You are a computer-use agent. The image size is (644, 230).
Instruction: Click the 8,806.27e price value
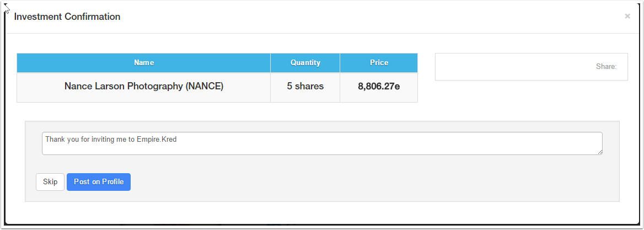click(379, 87)
